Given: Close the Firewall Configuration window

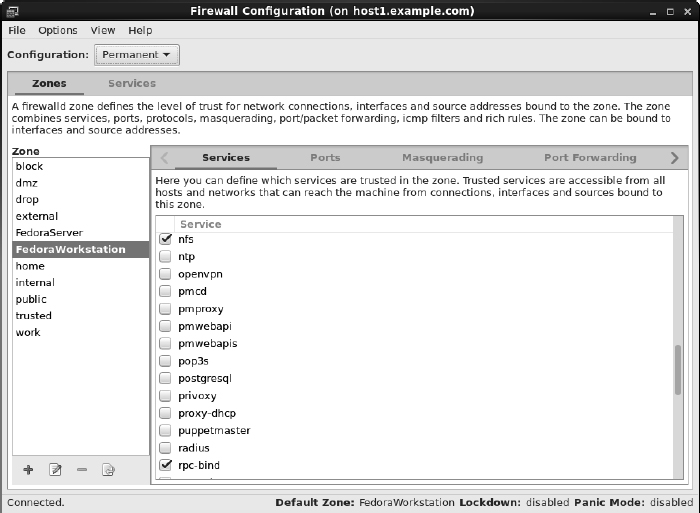Looking at the screenshot, I should click(688, 12).
